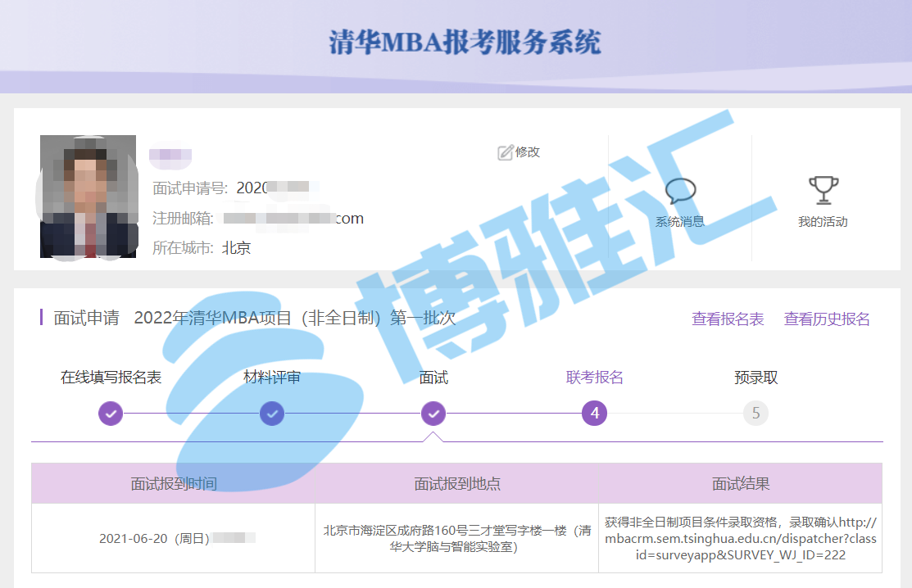This screenshot has height=588, width=912.
Task: Open the 联考报名 step label
Action: click(x=594, y=378)
